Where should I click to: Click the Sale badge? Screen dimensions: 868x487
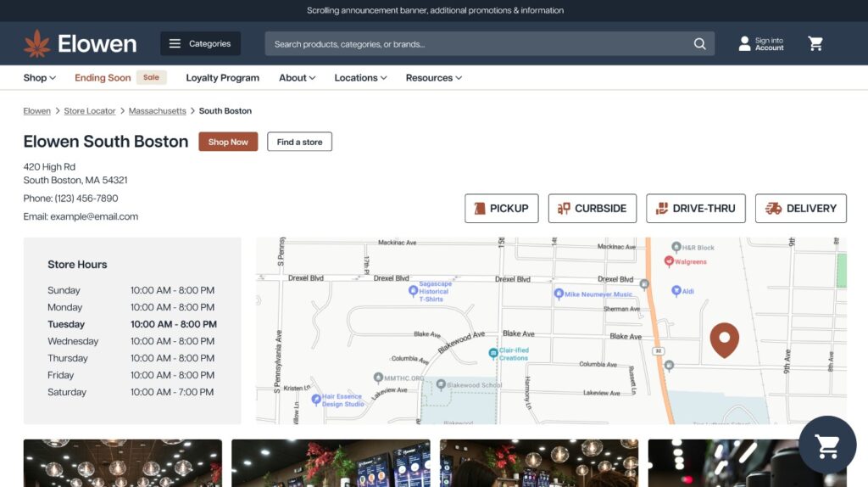point(151,77)
